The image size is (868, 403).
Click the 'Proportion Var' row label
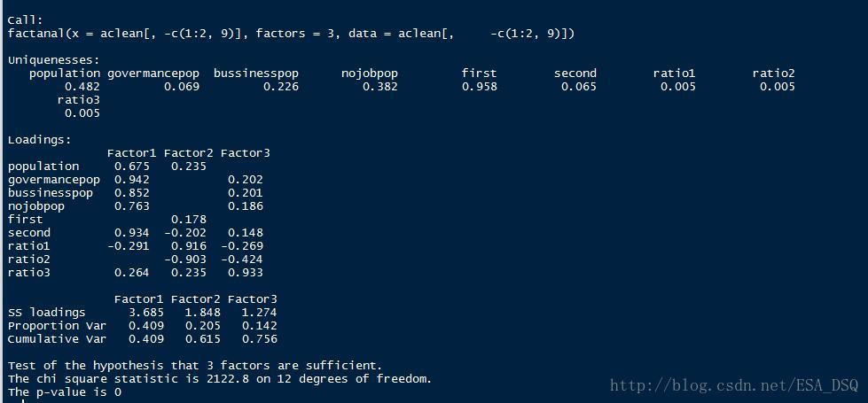pyautogui.click(x=57, y=325)
